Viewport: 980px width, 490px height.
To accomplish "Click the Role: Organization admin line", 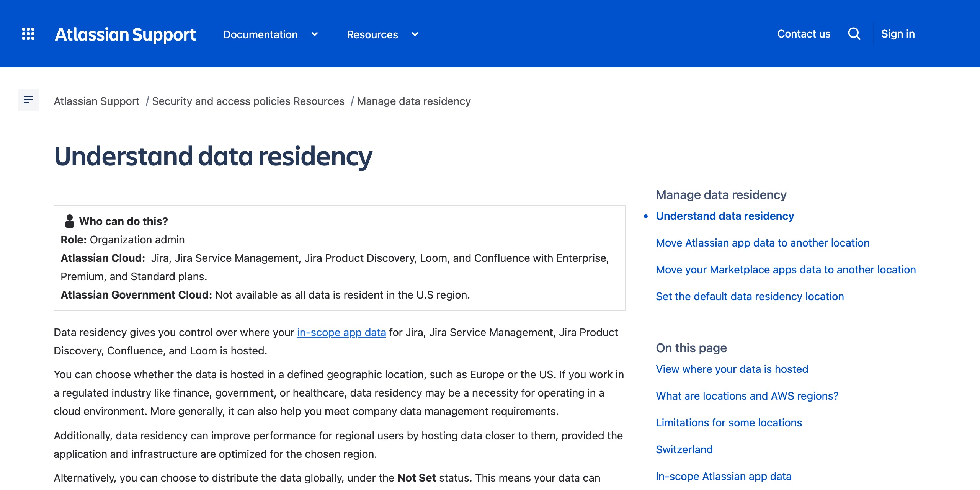I will [x=122, y=240].
